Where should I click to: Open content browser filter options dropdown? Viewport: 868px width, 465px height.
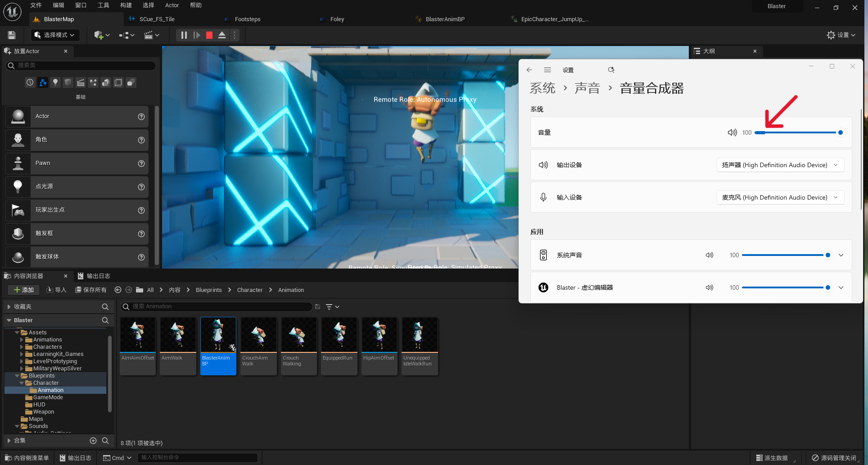(333, 307)
